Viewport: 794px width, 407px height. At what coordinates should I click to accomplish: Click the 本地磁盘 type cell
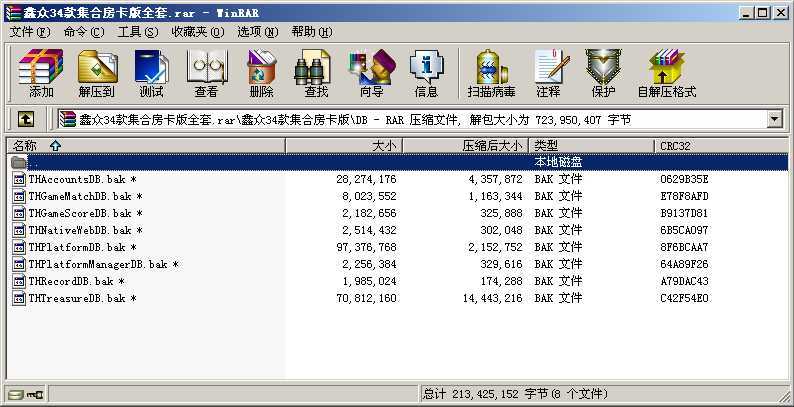(558, 162)
